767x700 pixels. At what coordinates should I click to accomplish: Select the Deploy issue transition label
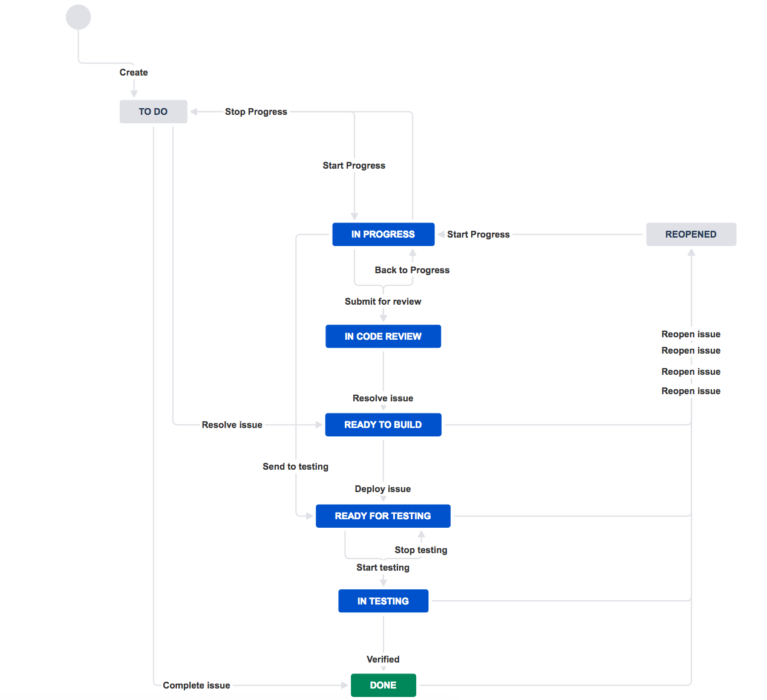[x=383, y=489]
